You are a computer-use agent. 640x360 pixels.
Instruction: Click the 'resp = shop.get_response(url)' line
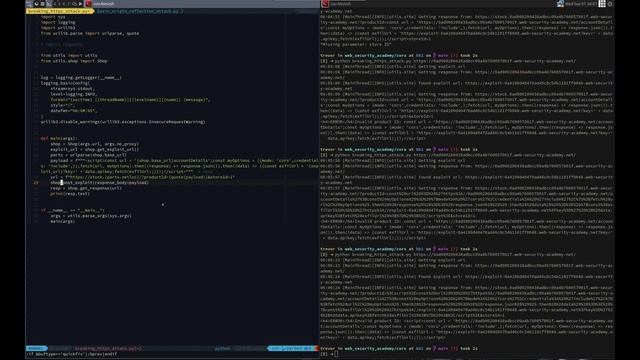click(86, 188)
